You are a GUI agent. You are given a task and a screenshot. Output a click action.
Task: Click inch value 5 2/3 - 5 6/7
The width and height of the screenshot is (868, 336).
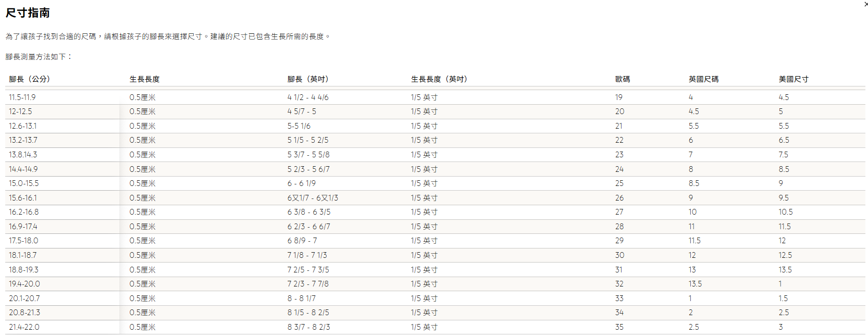308,169
